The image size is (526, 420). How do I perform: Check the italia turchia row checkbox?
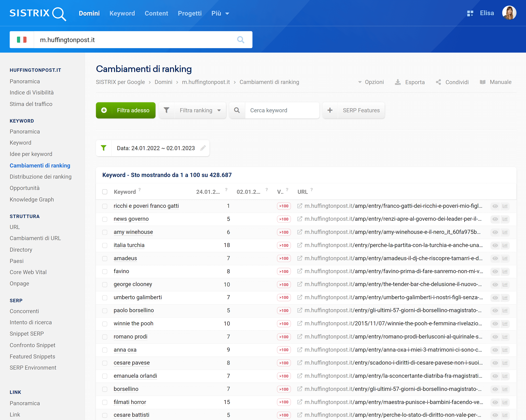105,245
